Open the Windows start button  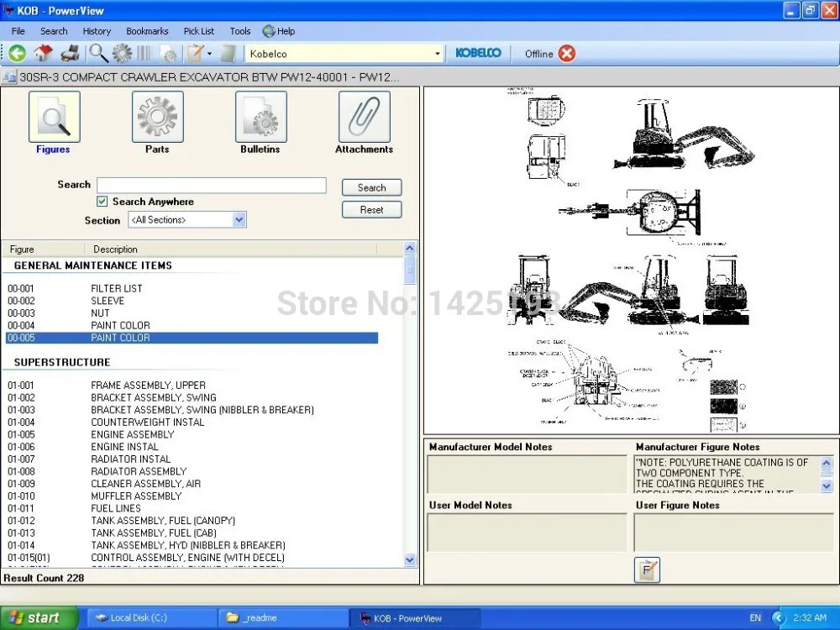(39, 617)
